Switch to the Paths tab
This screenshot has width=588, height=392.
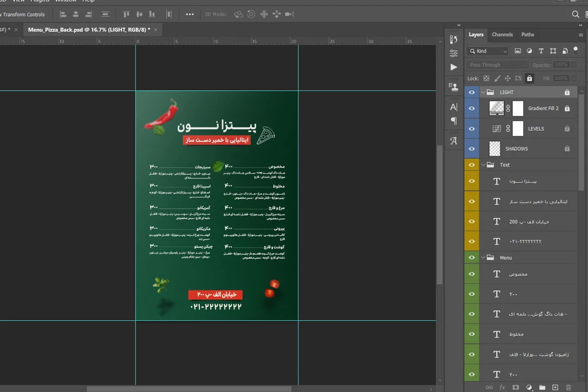click(528, 34)
